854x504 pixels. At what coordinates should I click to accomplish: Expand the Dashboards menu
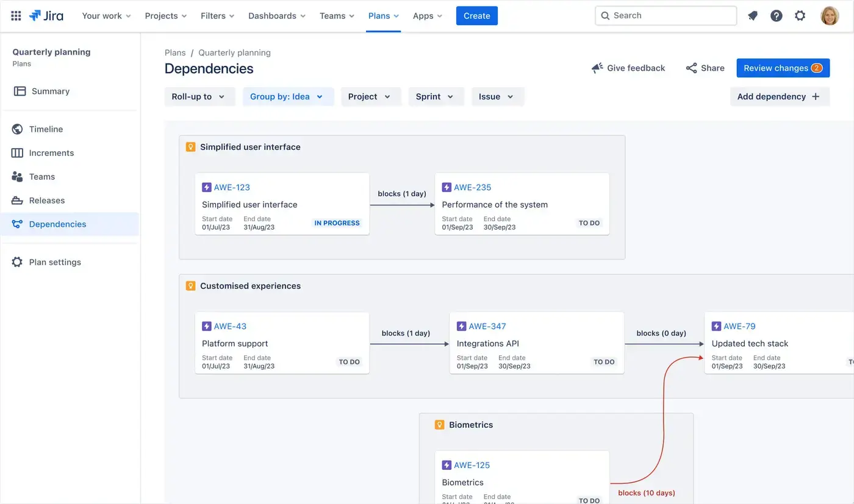[277, 16]
